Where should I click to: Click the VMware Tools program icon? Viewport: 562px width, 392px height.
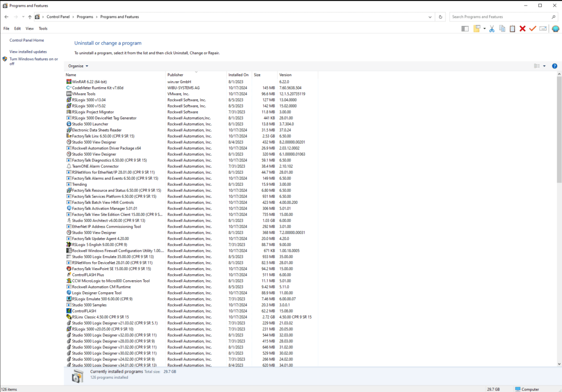pos(69,94)
